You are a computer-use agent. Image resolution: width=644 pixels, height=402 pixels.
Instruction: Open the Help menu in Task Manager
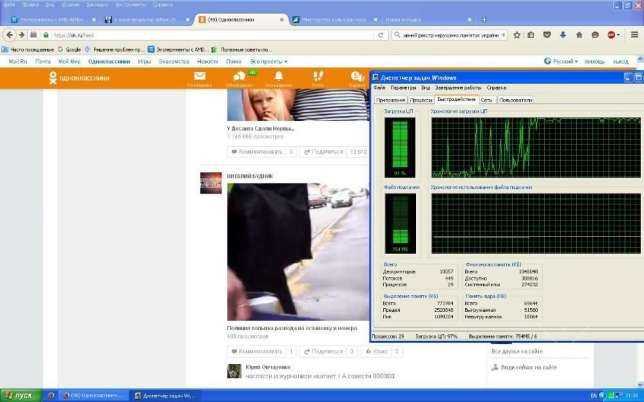coord(496,88)
